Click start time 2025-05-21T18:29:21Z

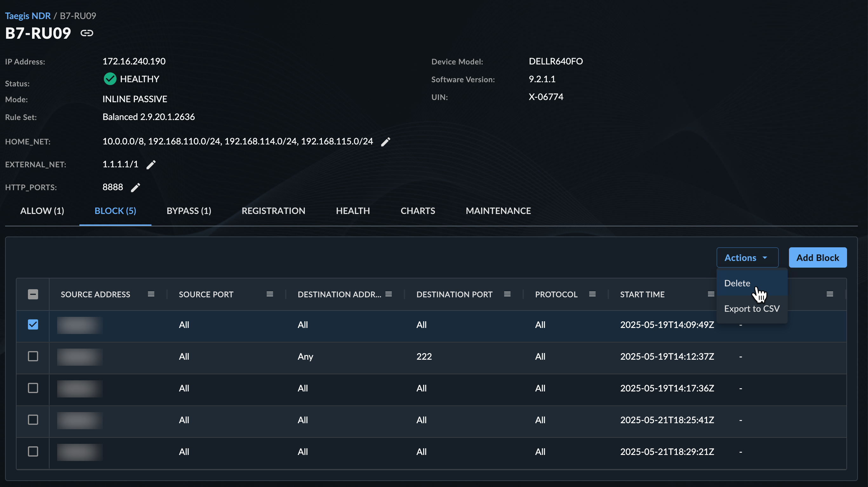[667, 452]
